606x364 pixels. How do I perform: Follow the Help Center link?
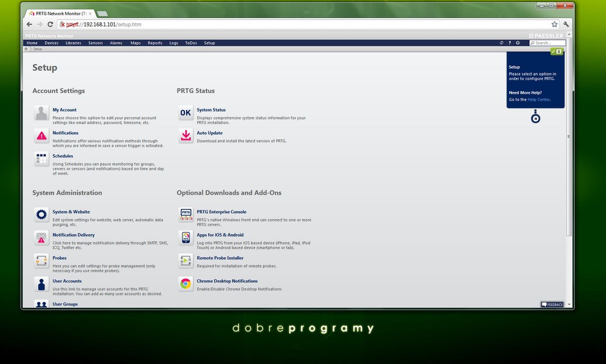pyautogui.click(x=539, y=100)
